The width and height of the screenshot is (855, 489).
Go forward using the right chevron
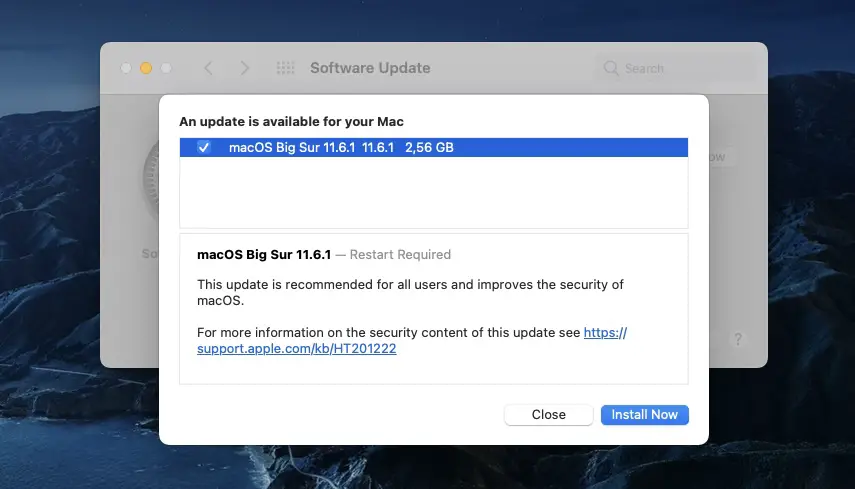click(245, 68)
